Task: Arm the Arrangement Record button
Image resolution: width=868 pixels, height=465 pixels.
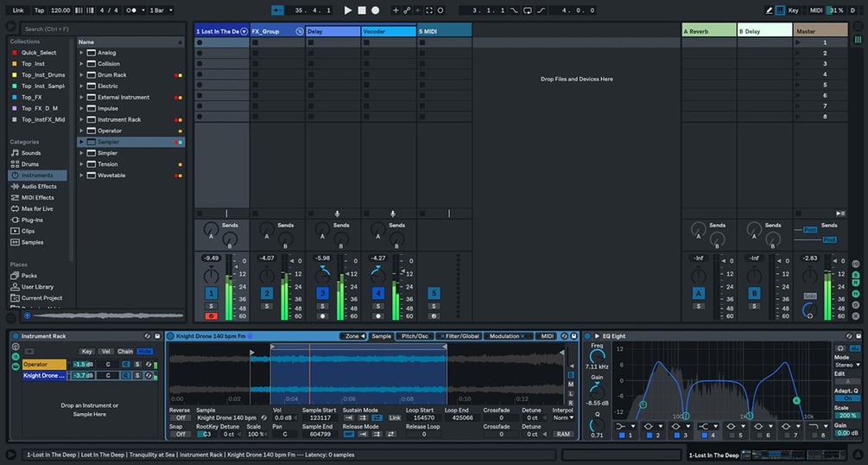Action: tap(376, 10)
